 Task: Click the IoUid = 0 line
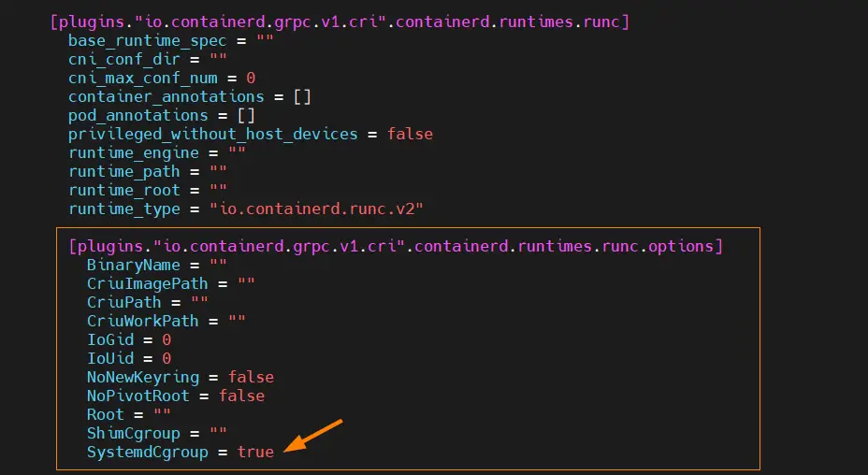click(129, 359)
